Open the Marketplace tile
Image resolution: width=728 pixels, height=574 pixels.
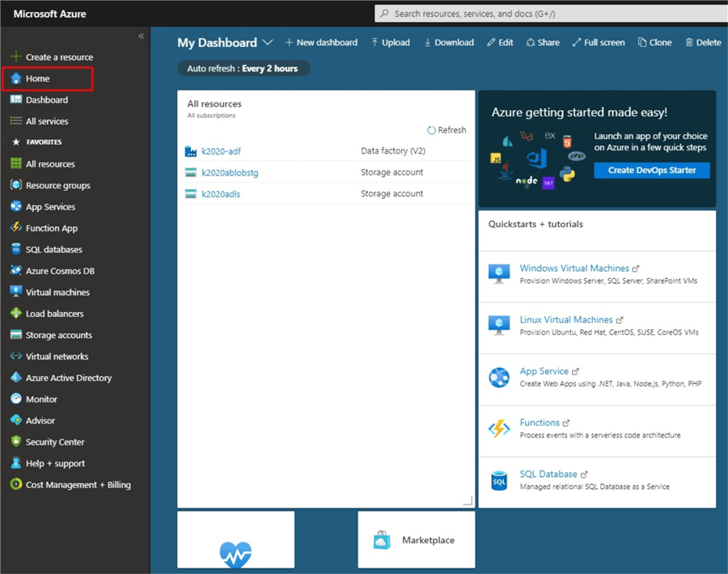click(x=417, y=540)
